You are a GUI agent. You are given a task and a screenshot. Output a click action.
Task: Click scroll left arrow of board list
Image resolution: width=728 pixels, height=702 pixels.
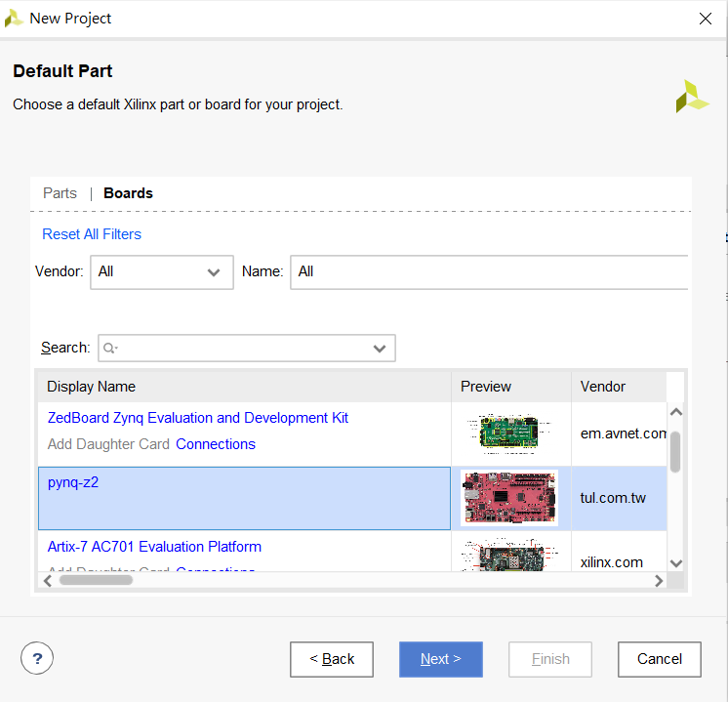(x=48, y=581)
